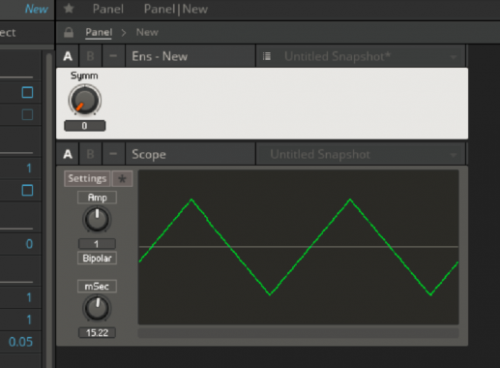Click the mSec value field showing 15.22

[x=97, y=333]
